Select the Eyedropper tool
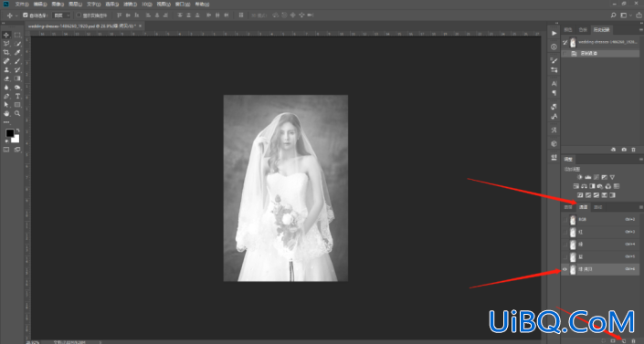Image resolution: width=644 pixels, height=344 pixels. 17,53
